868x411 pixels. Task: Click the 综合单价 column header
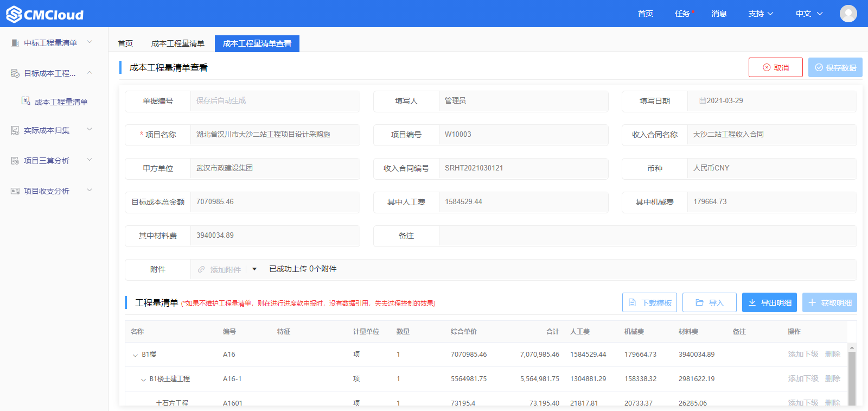[464, 331]
